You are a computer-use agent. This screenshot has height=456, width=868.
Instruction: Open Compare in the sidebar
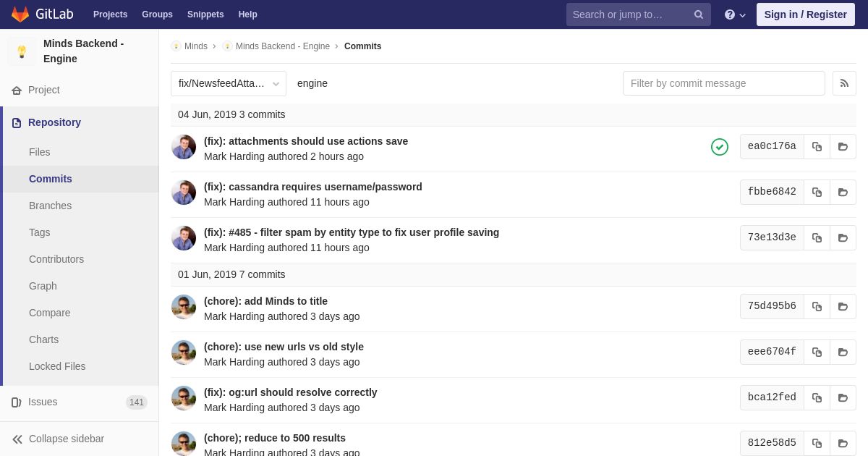pyautogui.click(x=50, y=313)
